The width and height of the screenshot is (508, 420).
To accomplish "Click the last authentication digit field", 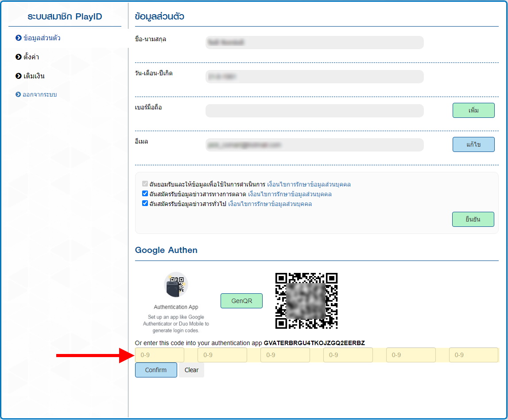I will click(x=473, y=355).
